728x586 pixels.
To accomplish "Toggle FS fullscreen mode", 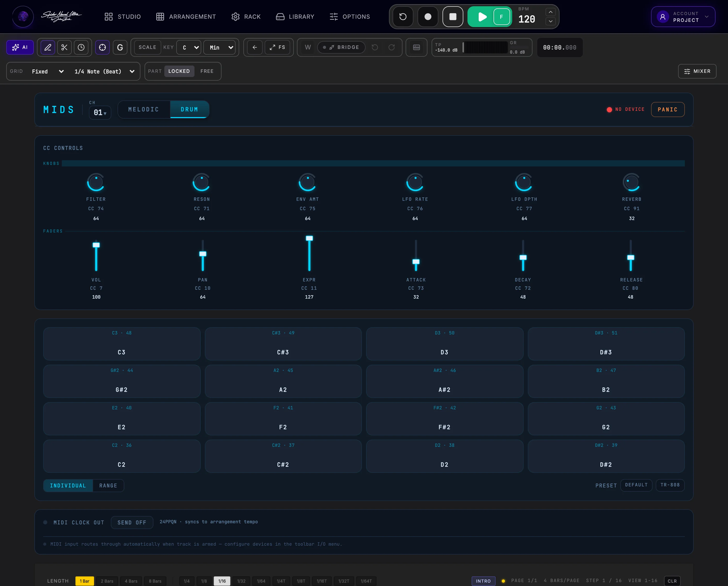I will 278,47.
